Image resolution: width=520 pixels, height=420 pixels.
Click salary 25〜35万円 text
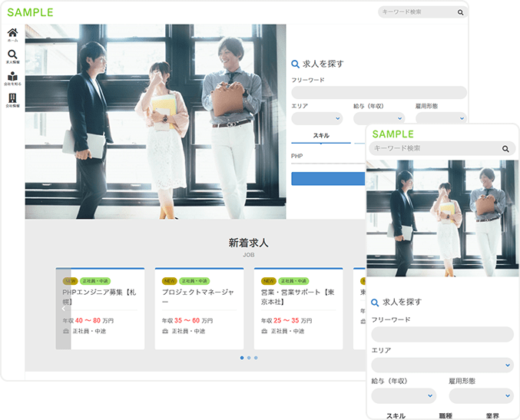click(286, 320)
